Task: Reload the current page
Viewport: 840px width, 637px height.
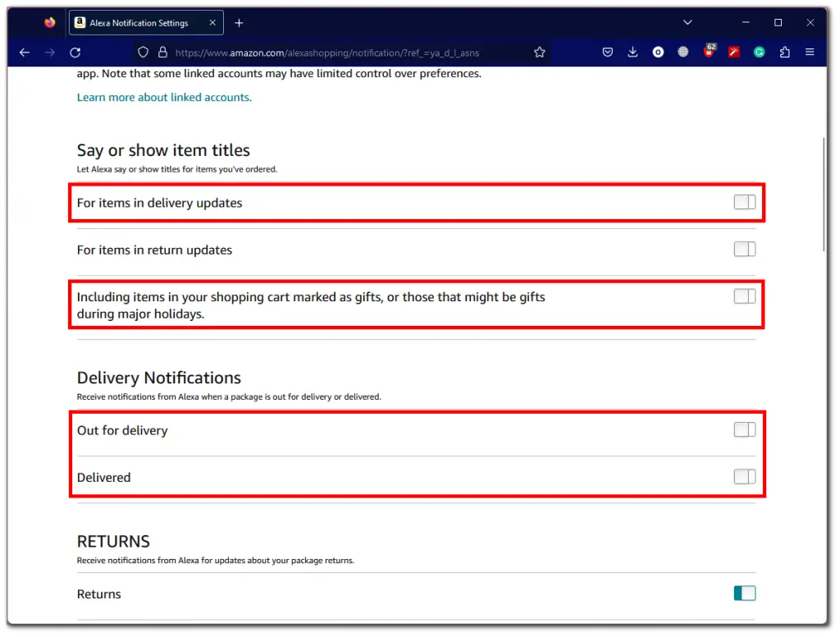Action: click(x=75, y=53)
